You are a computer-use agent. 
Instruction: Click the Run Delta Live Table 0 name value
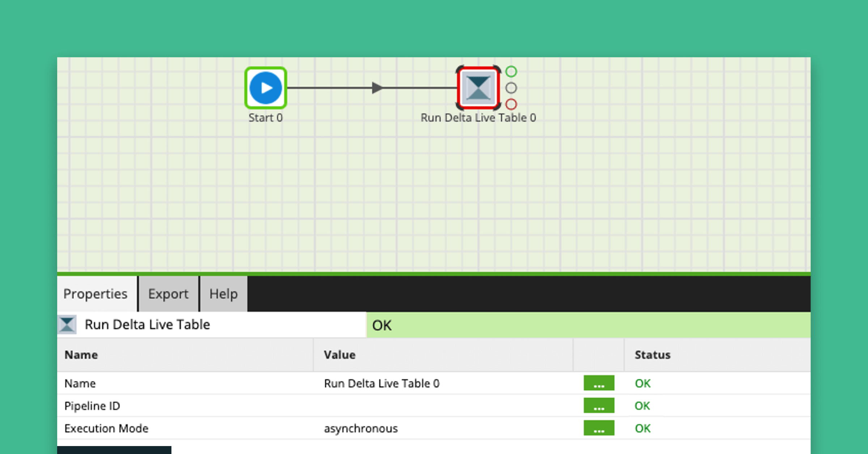pyautogui.click(x=382, y=383)
